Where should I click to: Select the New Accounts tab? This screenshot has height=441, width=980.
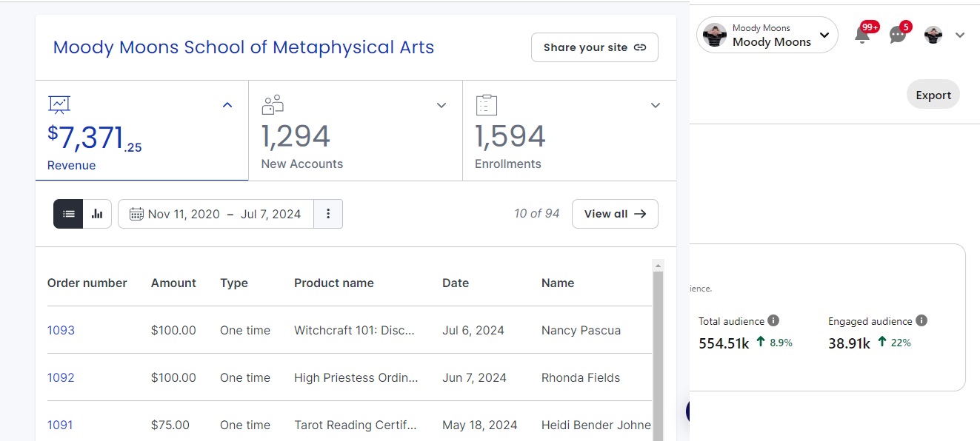[x=356, y=130]
